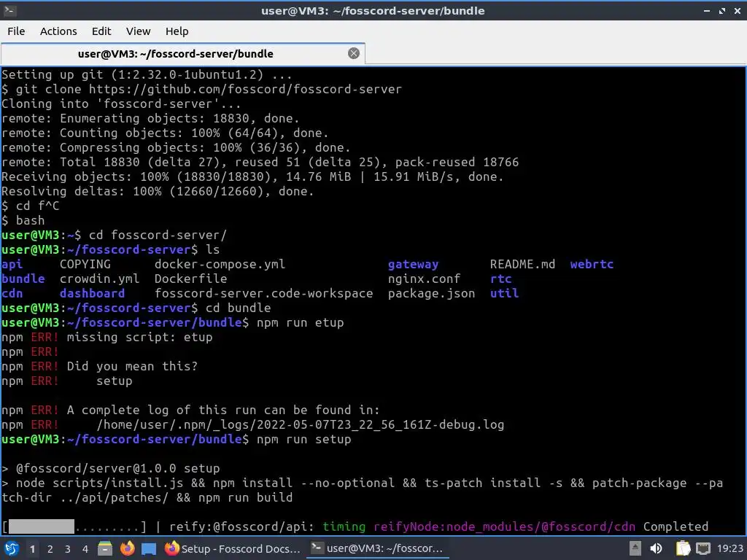Open the taskbar application launcher menu
This screenshot has width=747, height=560.
point(12,548)
